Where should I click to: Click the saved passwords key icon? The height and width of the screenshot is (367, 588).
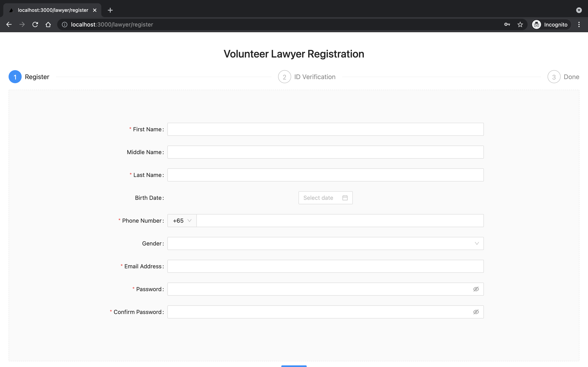[x=507, y=24]
